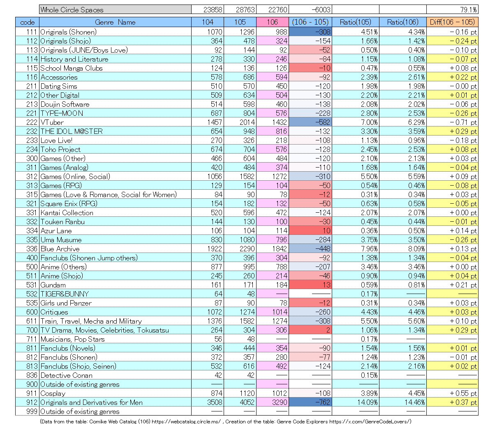Select the red cell showing 13 for Gundam
This screenshot has width=504, height=425.
click(310, 285)
